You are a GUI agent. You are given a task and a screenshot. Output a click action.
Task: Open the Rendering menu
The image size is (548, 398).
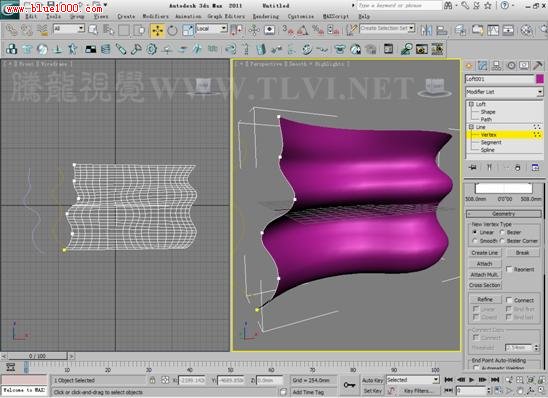pyautogui.click(x=266, y=16)
